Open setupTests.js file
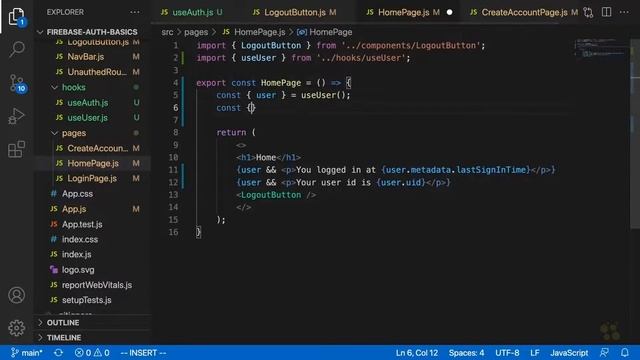The width and height of the screenshot is (640, 360). pos(87,300)
